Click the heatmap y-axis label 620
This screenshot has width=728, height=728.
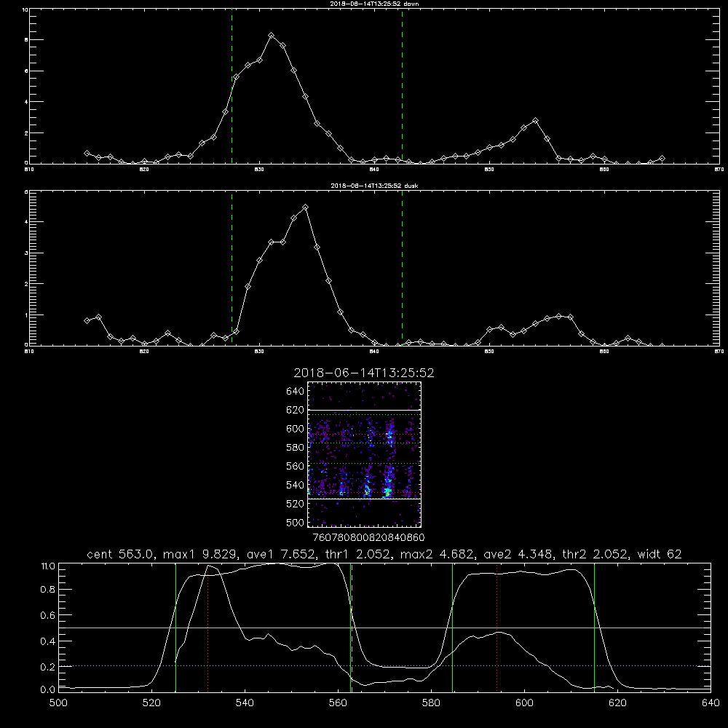click(295, 410)
